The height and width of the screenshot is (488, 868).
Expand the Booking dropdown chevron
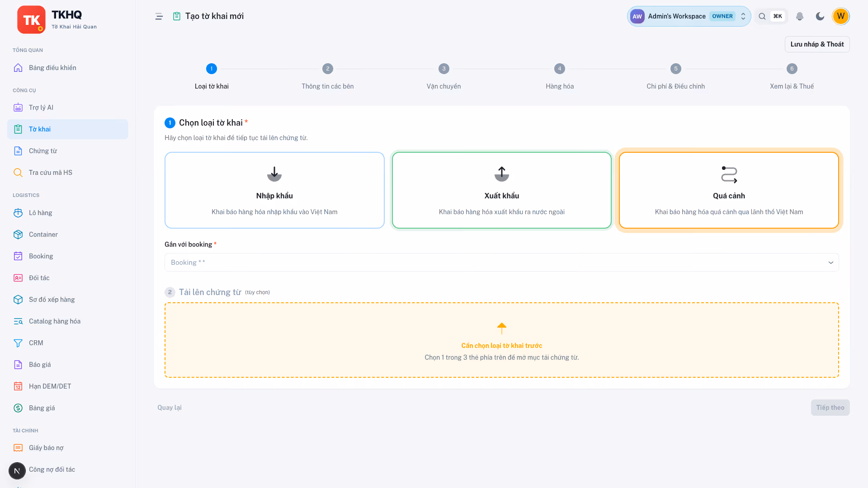coord(831,263)
